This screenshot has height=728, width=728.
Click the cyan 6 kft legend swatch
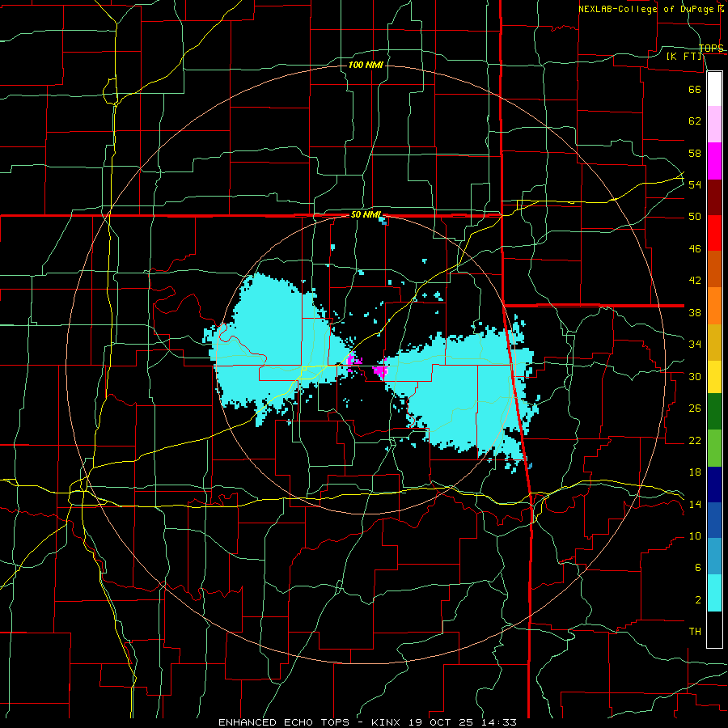click(x=714, y=593)
